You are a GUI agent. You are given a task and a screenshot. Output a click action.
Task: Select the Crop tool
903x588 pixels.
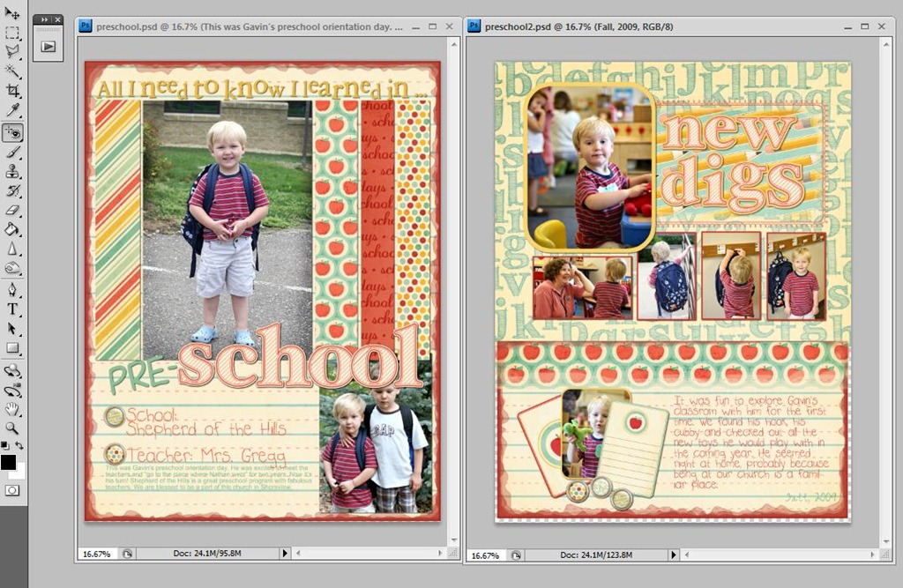pos(12,91)
